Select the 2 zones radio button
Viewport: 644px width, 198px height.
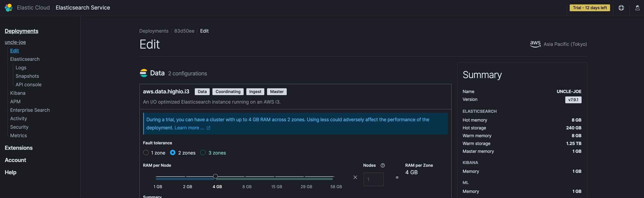tap(173, 153)
